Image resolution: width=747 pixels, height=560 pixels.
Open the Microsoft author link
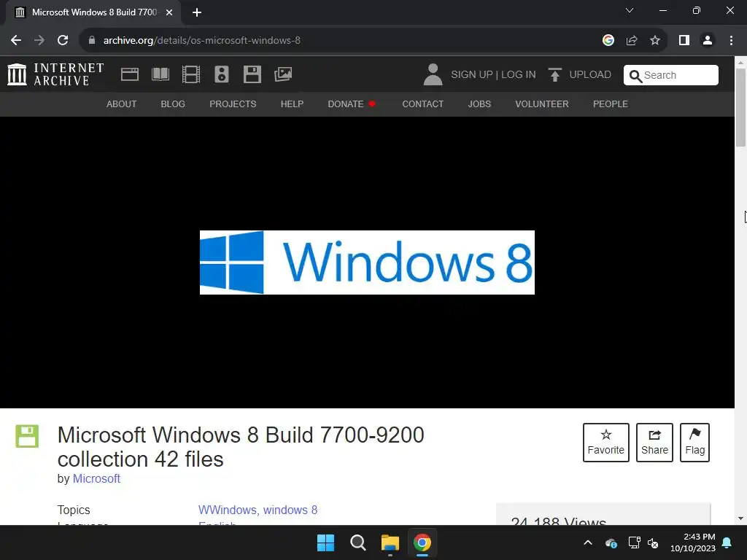[x=96, y=478]
